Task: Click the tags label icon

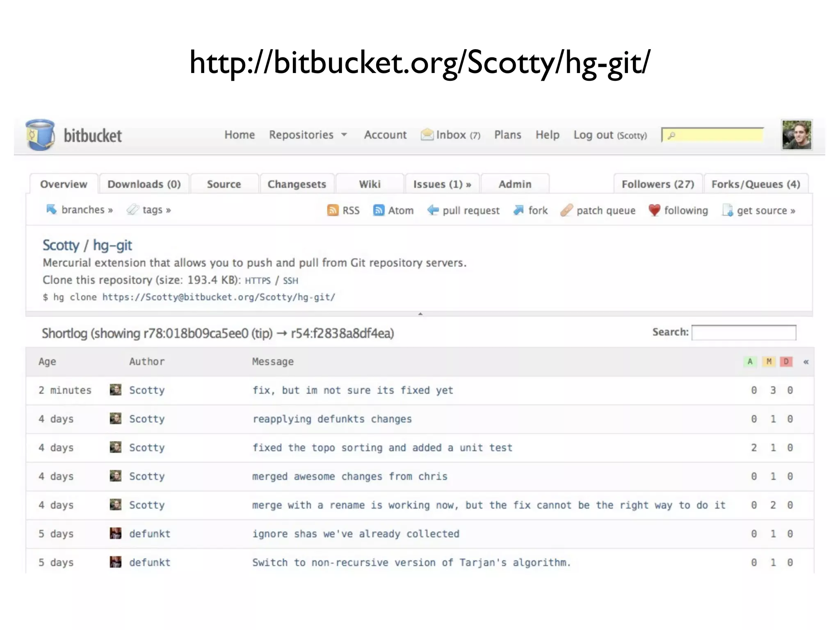Action: click(132, 210)
